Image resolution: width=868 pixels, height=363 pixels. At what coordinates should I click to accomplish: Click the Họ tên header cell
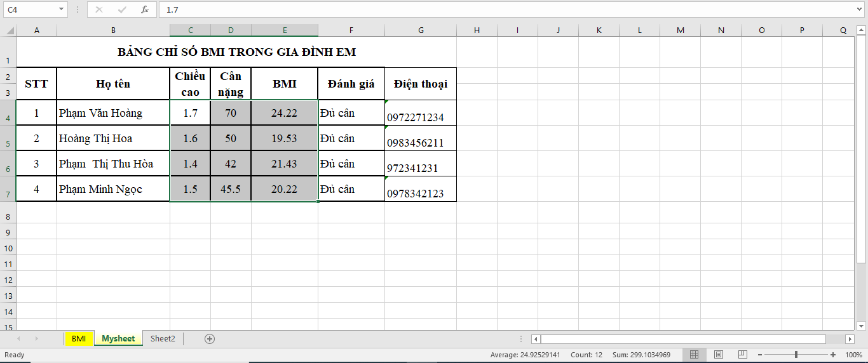113,84
